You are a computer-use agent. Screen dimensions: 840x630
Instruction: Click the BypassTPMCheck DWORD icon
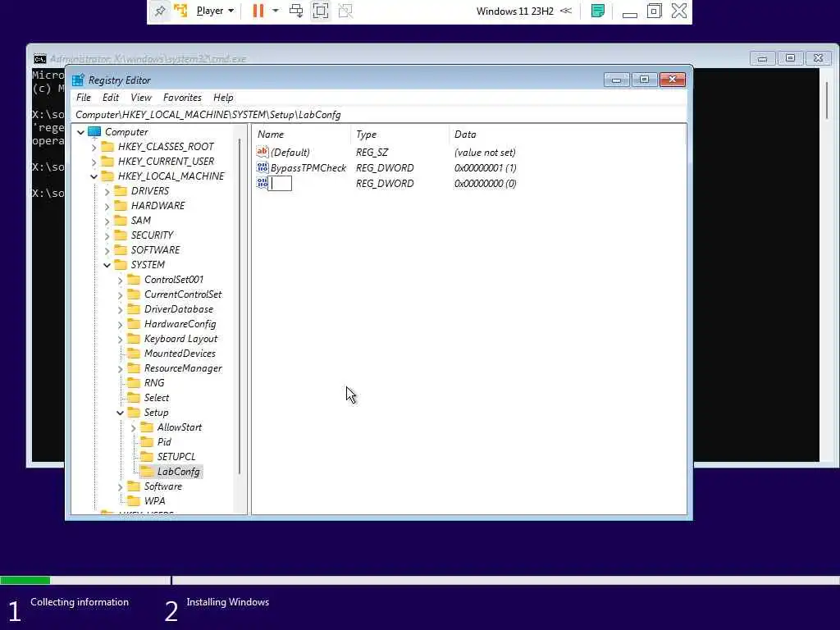point(262,167)
